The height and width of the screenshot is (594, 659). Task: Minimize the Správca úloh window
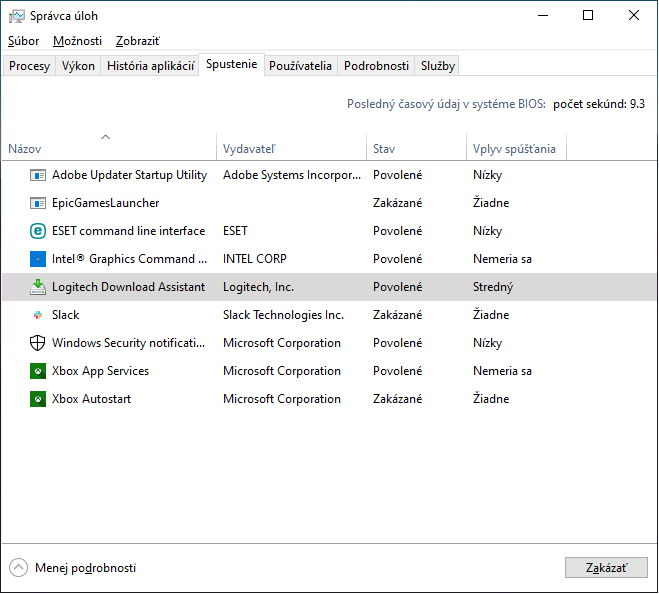point(543,16)
